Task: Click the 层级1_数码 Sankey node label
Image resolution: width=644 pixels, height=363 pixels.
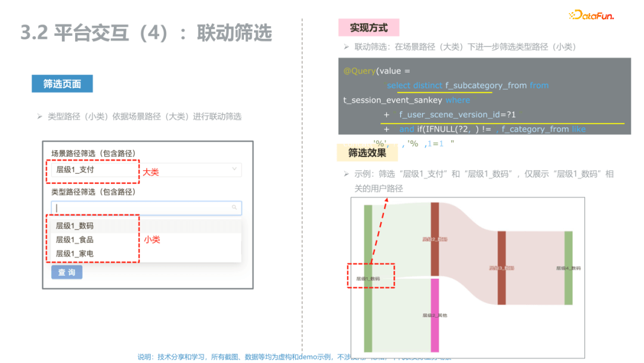Action: click(x=368, y=279)
